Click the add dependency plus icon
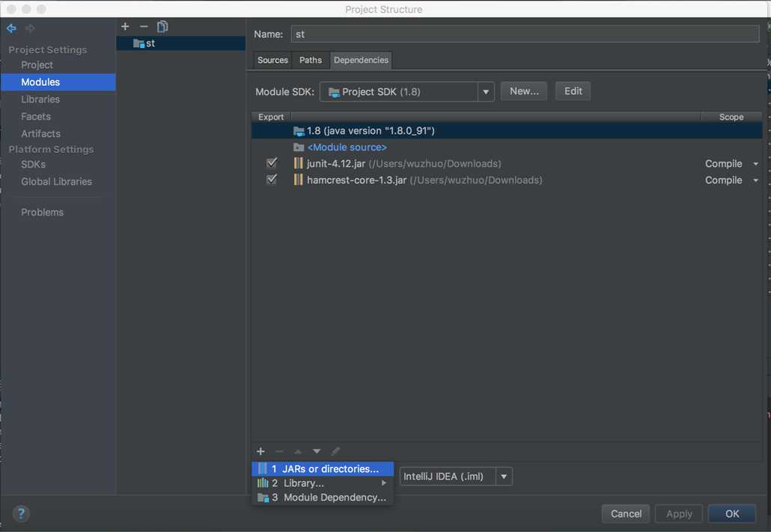 (260, 451)
